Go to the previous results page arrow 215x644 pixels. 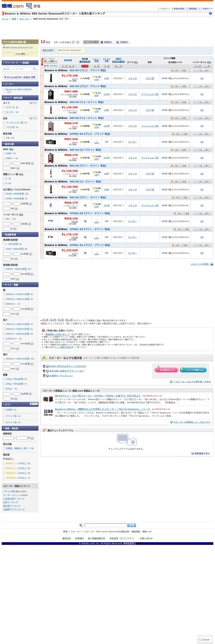tap(73, 42)
